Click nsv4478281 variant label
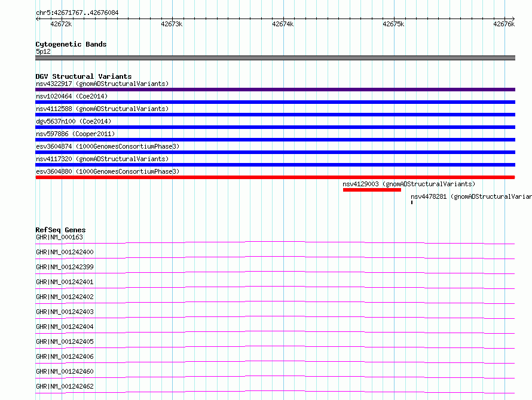 (x=471, y=196)
